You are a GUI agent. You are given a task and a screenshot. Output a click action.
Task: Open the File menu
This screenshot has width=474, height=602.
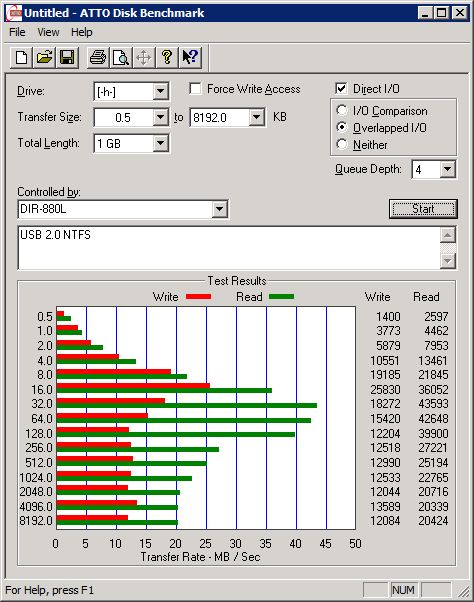click(x=17, y=32)
